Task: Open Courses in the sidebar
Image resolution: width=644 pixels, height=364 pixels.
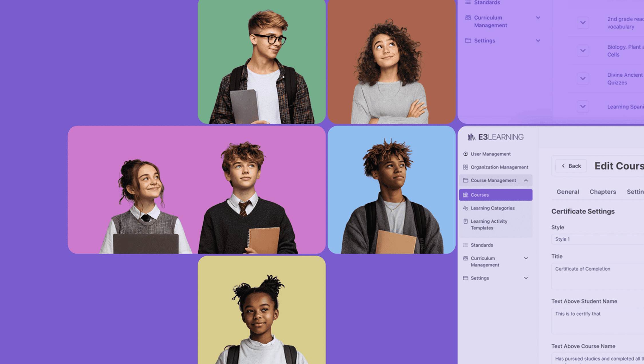Action: click(495, 195)
